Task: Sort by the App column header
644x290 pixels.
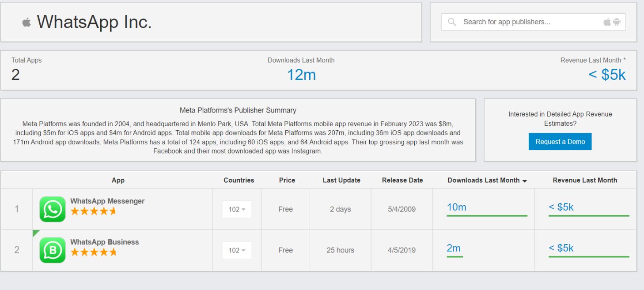Action: coord(118,180)
